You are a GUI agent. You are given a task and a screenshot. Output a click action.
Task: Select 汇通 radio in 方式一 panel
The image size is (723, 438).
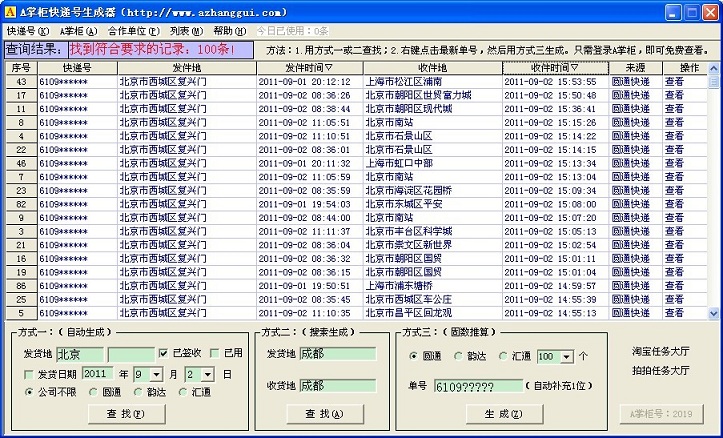pyautogui.click(x=183, y=392)
